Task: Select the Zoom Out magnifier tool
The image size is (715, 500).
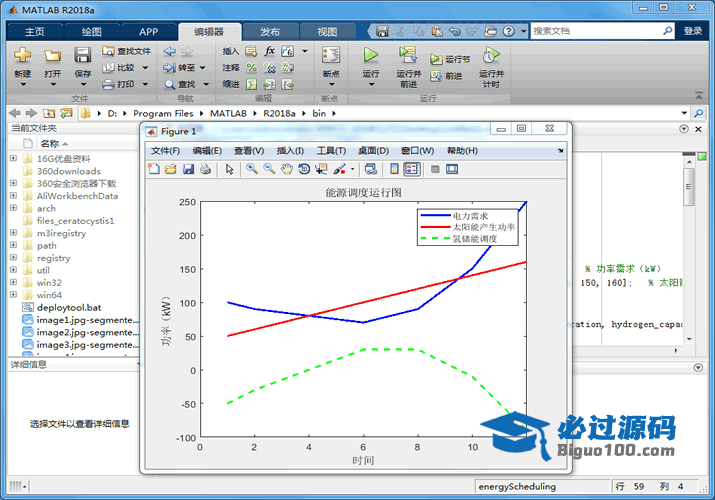Action: click(269, 169)
